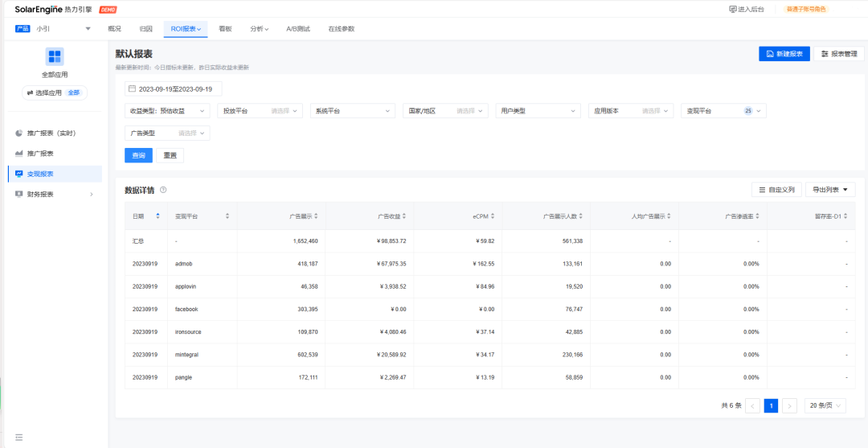Sort by the 广告展示人数 column arrows

[x=580, y=216]
